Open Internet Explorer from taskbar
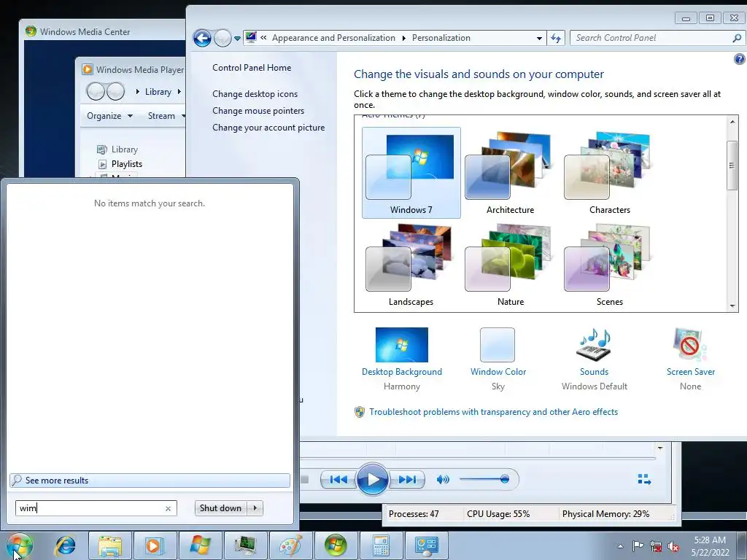The width and height of the screenshot is (747, 560). (65, 545)
